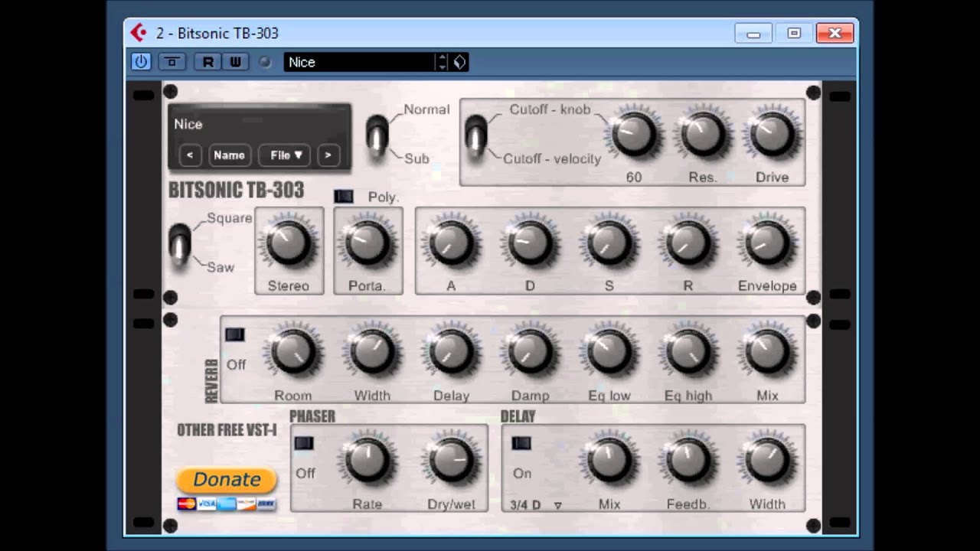
Task: Click the Sustain (S) knob
Action: [609, 243]
